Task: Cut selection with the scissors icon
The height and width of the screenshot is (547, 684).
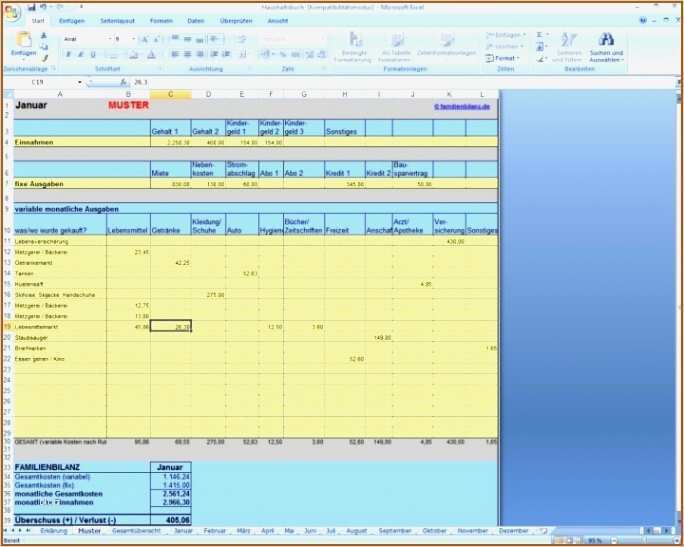Action: coord(44,36)
